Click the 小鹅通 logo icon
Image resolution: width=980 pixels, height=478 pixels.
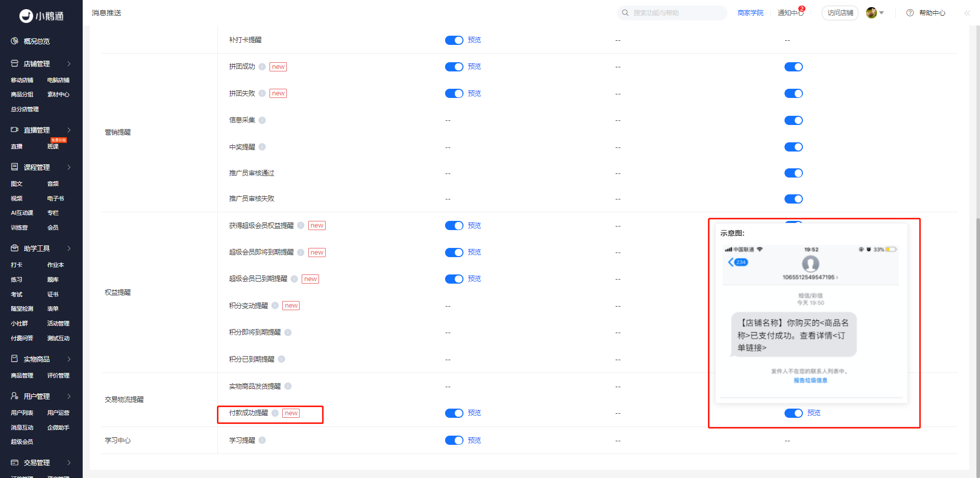[x=26, y=16]
